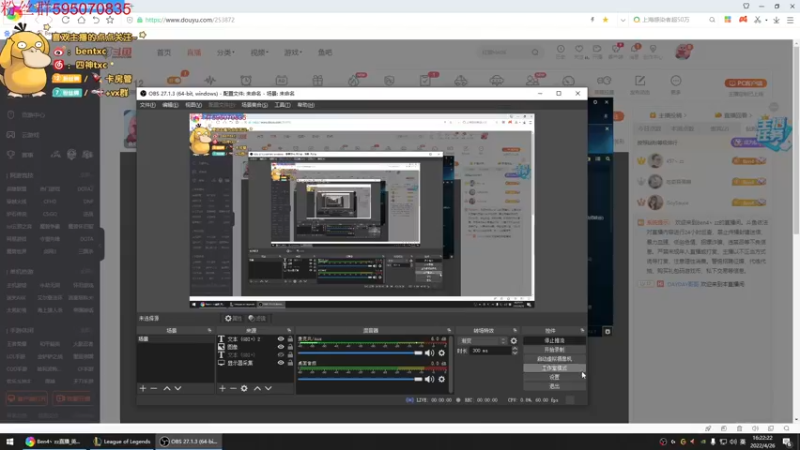
Task: Open OBS 场景集合 menu
Action: 254,105
